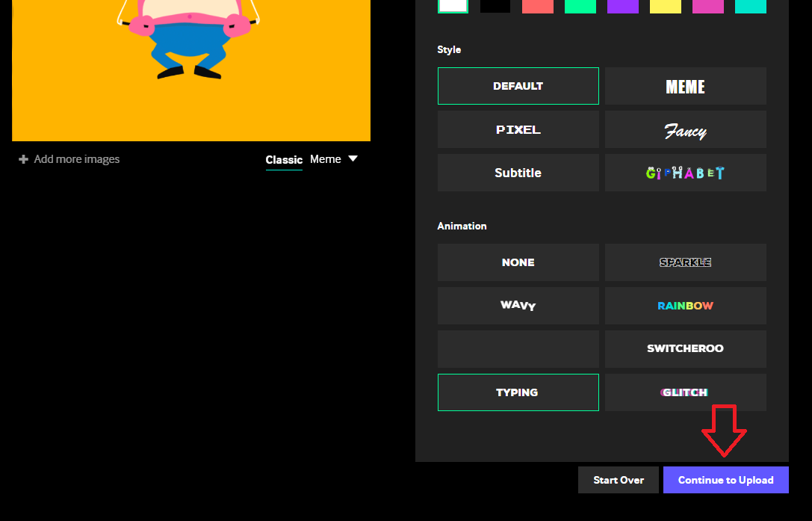812x521 pixels.
Task: Choose the PIXEL text style
Action: pyautogui.click(x=518, y=129)
